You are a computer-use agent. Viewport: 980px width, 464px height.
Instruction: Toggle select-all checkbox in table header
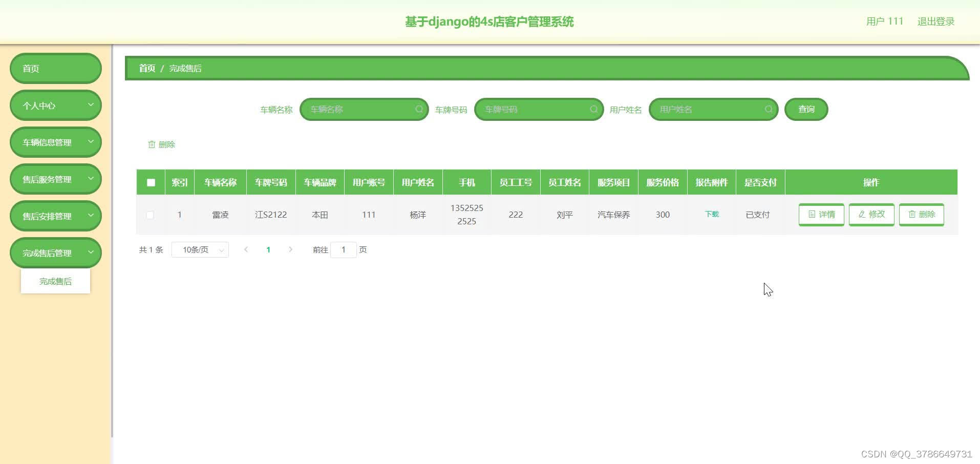151,182
